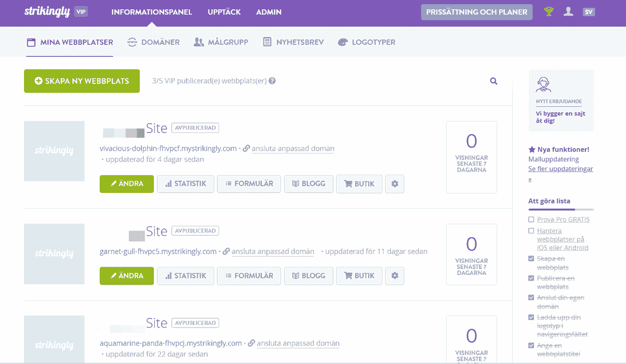This screenshot has width=626, height=364.
Task: Open the user account profile icon
Action: point(569,11)
